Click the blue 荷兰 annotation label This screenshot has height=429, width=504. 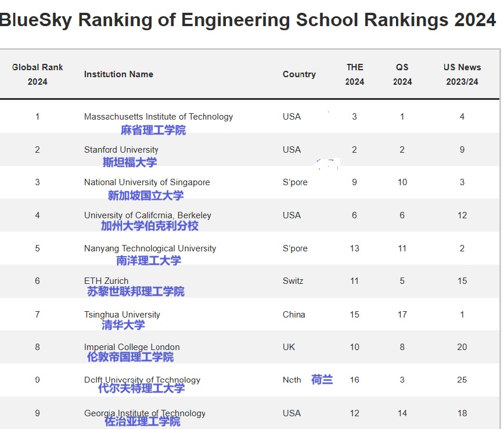(322, 380)
